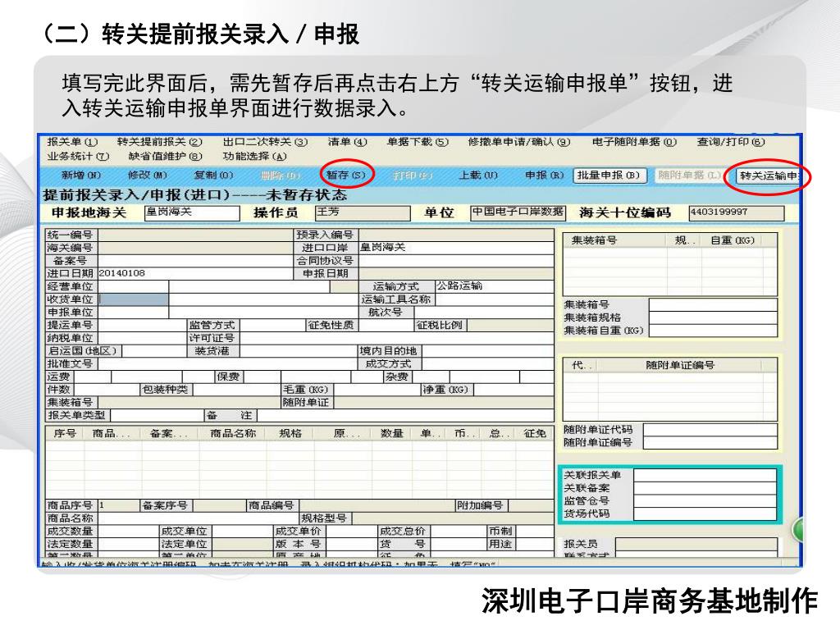The height and width of the screenshot is (630, 840).
Task: Click the 备注 input field
Action: (405, 416)
